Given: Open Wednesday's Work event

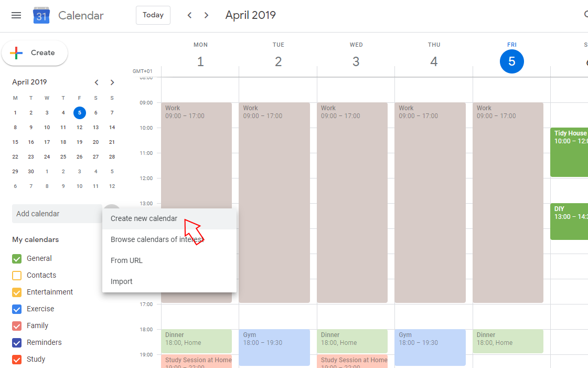Looking at the screenshot, I should (352, 203).
